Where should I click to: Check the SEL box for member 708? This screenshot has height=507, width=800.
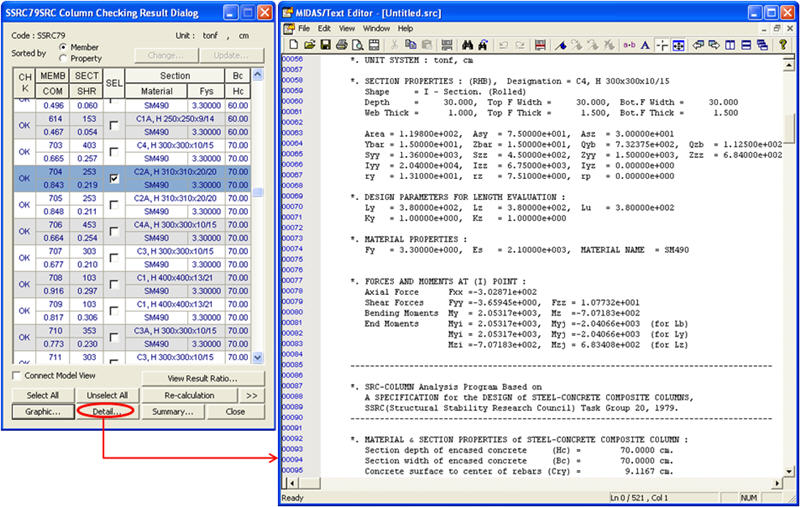coord(114,283)
